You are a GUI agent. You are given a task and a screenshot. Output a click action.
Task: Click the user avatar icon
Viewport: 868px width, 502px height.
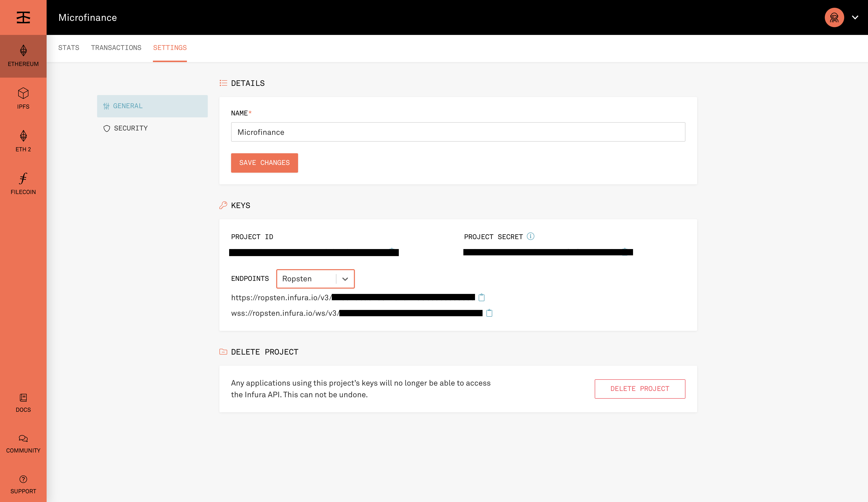pyautogui.click(x=834, y=17)
